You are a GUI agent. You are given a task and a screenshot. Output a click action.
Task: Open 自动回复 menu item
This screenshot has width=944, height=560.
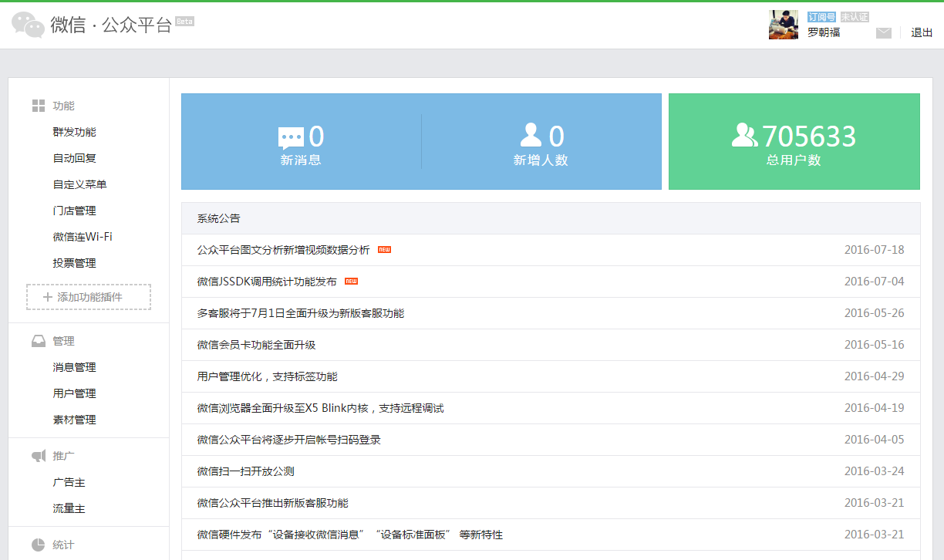[75, 158]
